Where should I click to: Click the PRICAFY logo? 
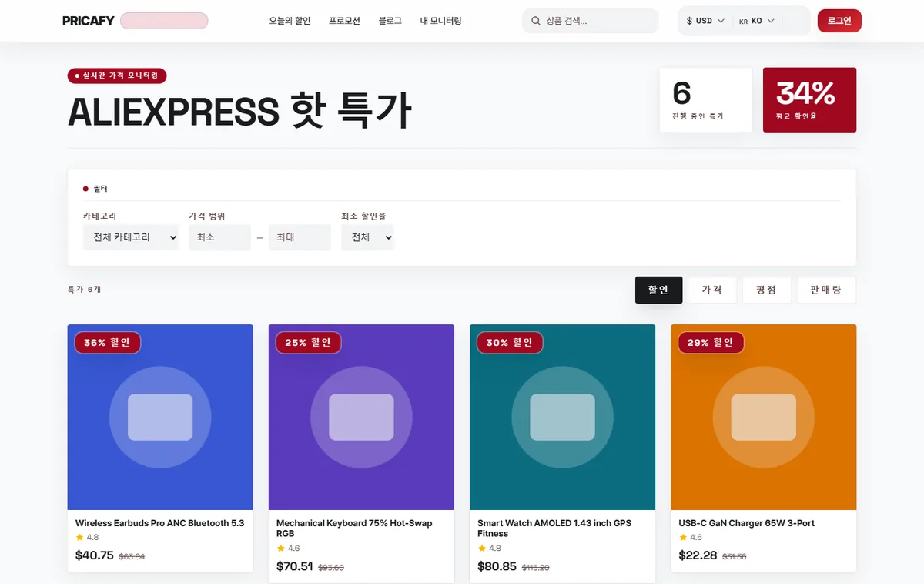89,21
